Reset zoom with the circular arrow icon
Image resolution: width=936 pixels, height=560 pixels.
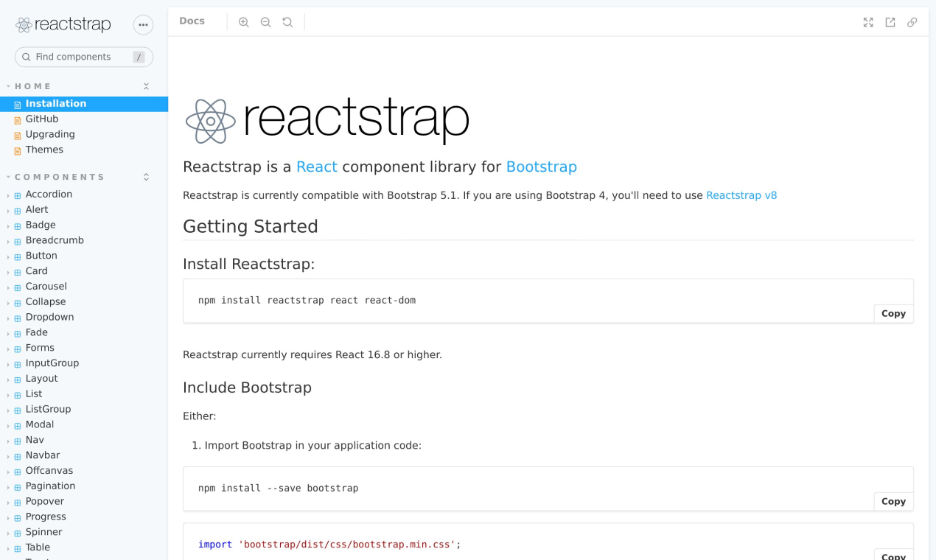288,22
